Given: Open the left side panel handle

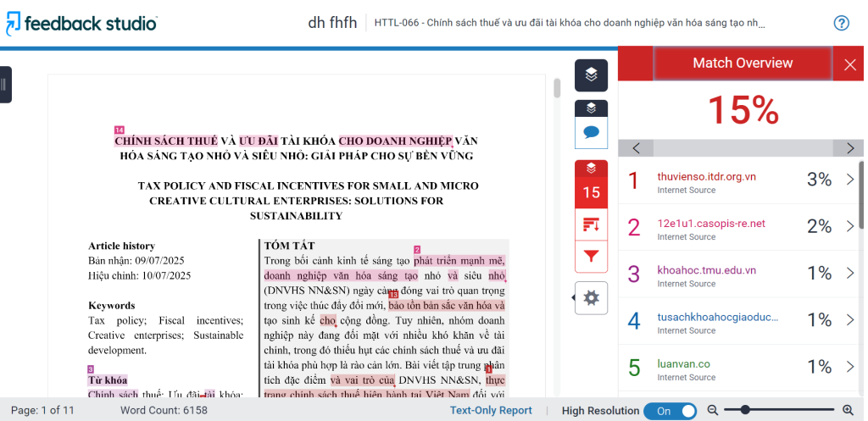Looking at the screenshot, I should coord(5,85).
